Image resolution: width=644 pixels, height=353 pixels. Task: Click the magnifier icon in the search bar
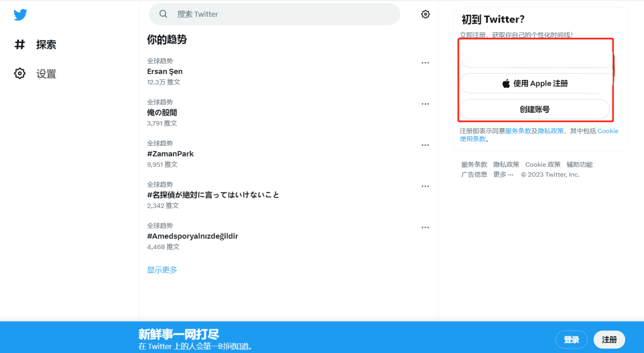[x=163, y=13]
